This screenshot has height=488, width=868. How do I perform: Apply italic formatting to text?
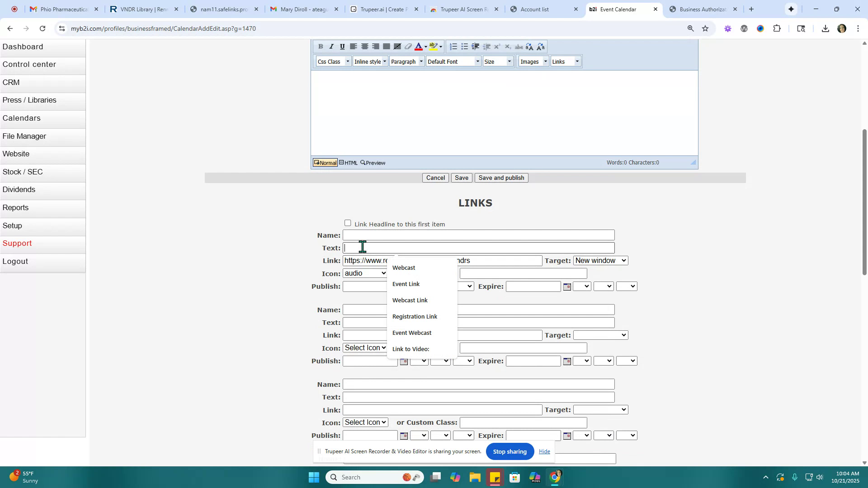click(331, 47)
